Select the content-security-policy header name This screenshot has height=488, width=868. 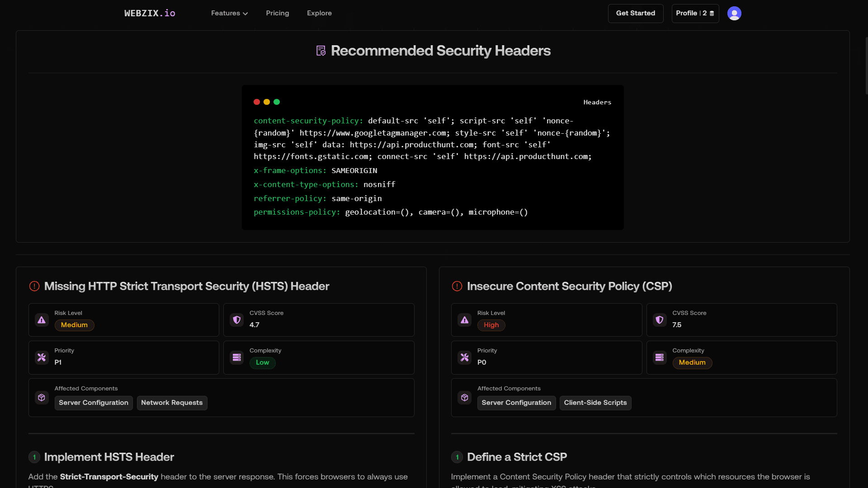click(308, 121)
